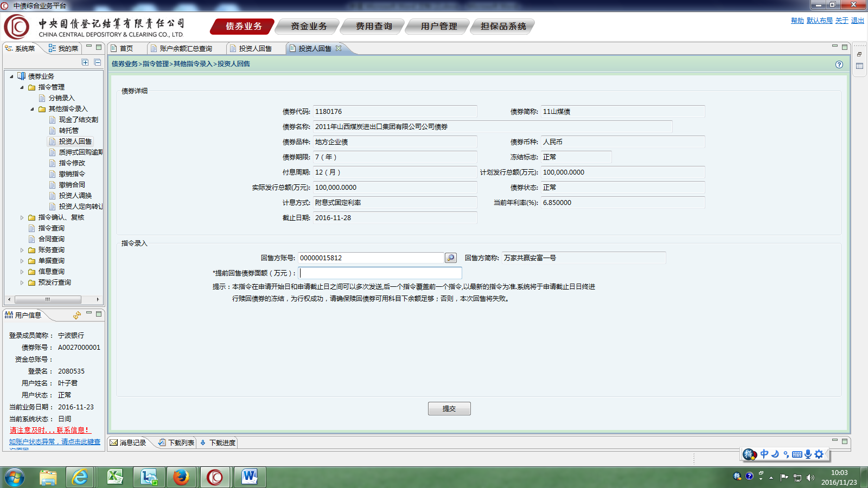Open the 担保品系统 main menu
Screen dimensions: 868x488
coord(503,26)
